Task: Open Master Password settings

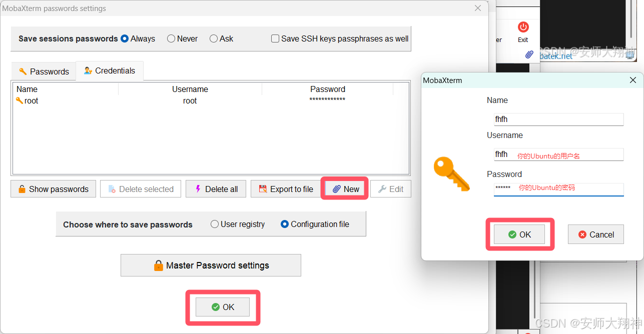Action: [211, 265]
